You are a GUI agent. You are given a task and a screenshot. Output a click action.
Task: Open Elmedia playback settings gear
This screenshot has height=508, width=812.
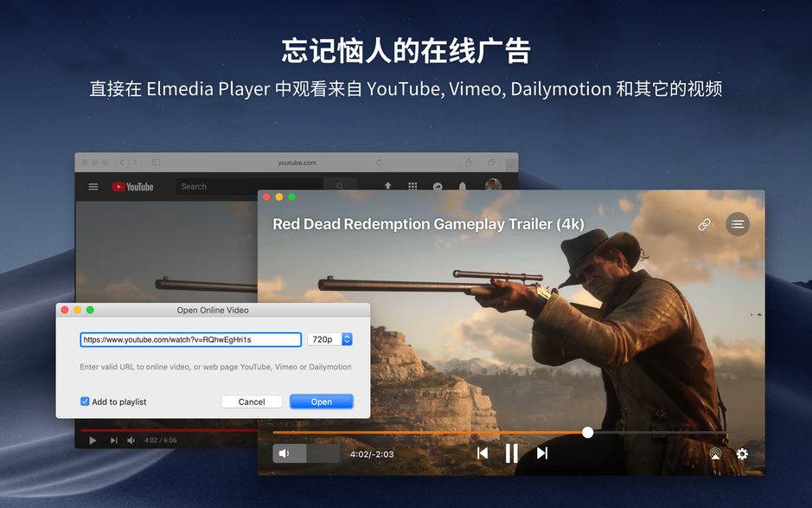[742, 453]
